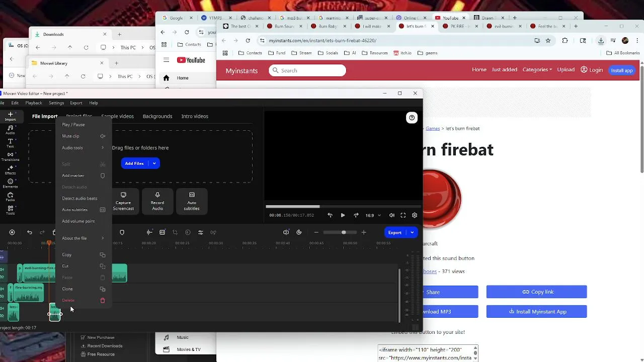This screenshot has width=644, height=362.
Task: Open the Settings menu in Movavi
Action: click(56, 103)
